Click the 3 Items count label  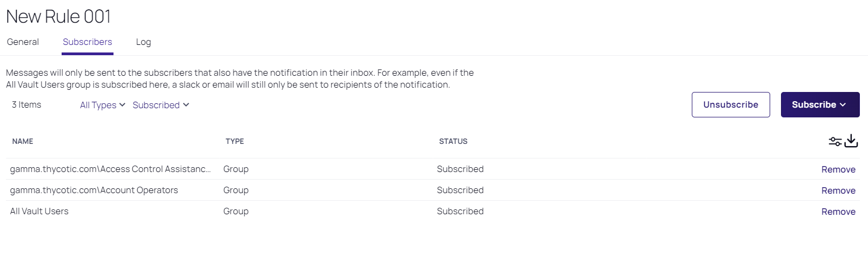tap(26, 105)
